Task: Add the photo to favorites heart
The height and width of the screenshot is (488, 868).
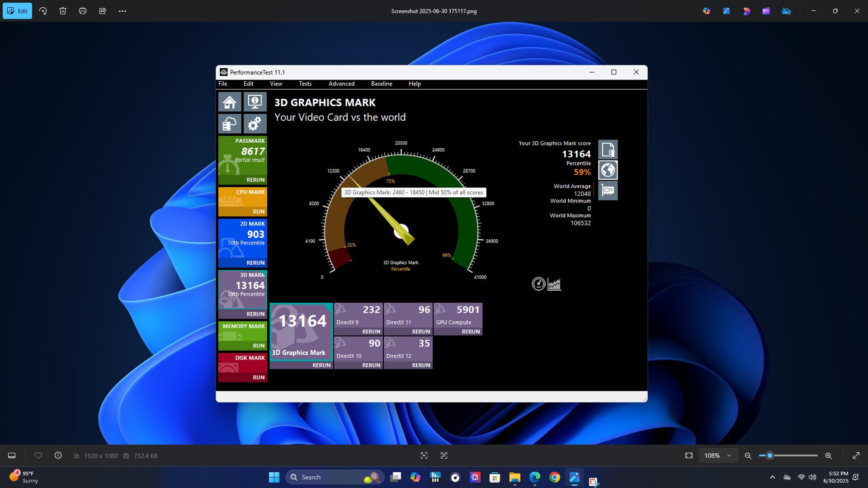Action: pos(38,455)
